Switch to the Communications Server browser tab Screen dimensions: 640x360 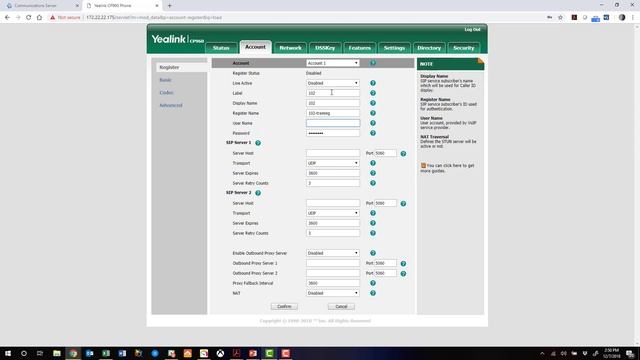tap(41, 6)
